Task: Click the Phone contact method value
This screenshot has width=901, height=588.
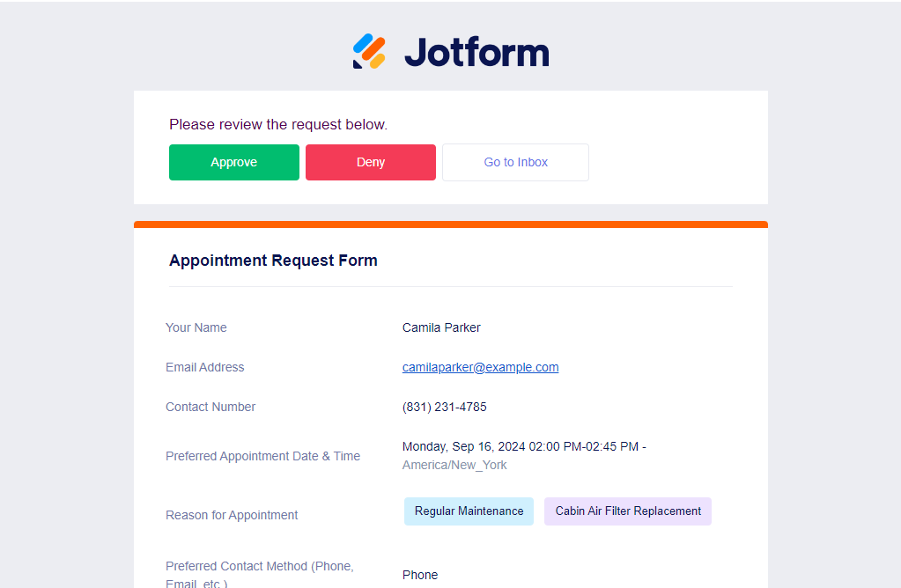Action: point(420,575)
